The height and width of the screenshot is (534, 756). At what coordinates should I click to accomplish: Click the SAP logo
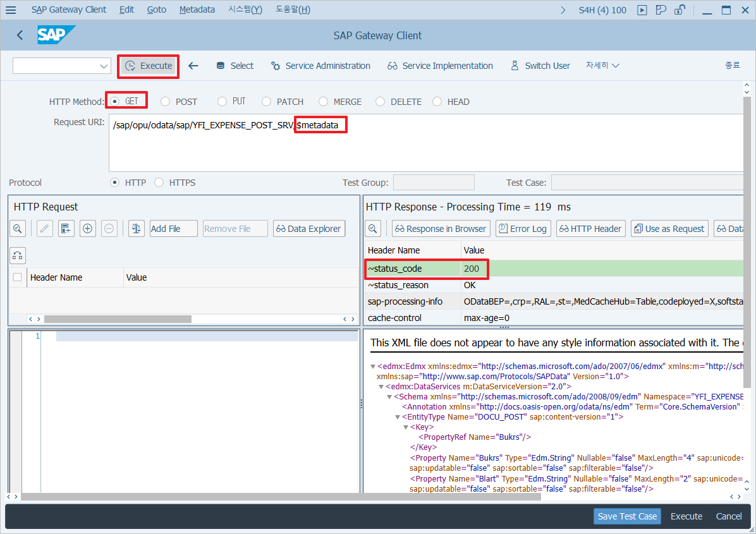coord(56,35)
